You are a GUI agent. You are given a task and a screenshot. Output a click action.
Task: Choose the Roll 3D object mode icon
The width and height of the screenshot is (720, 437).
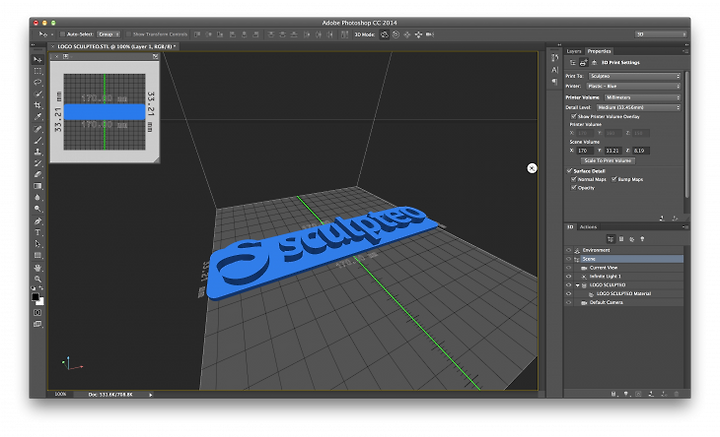(396, 34)
